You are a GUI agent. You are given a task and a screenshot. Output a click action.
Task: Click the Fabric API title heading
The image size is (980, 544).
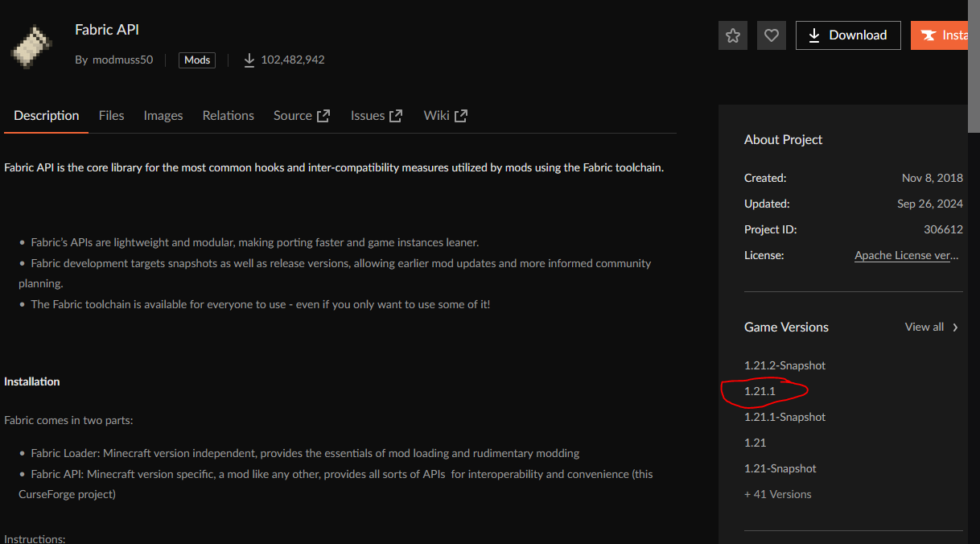click(x=107, y=30)
